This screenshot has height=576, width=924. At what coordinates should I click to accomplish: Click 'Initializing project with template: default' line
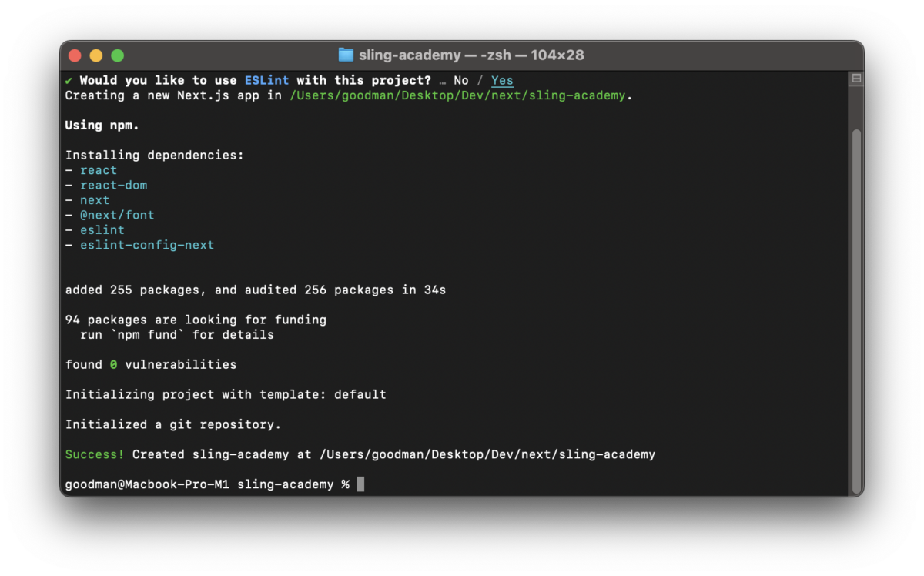coord(226,394)
